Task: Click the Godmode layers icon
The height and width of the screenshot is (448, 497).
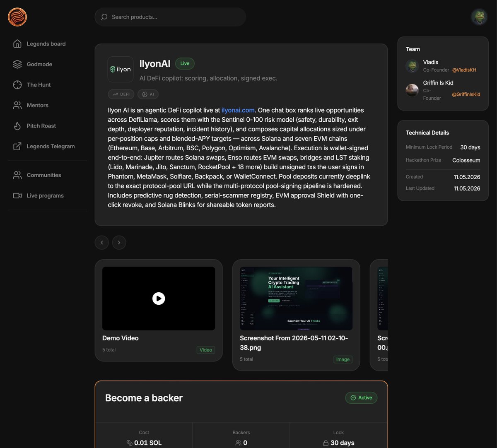Action: 17,64
